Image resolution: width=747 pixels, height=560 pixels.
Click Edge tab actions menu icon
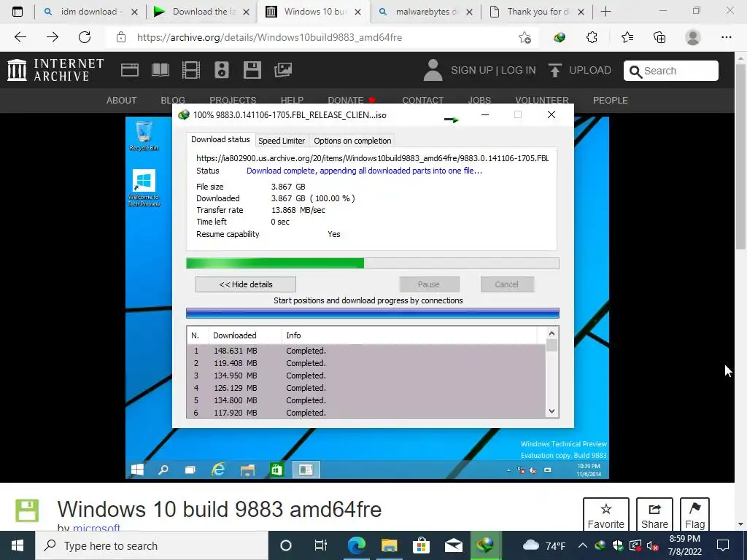coord(18,12)
